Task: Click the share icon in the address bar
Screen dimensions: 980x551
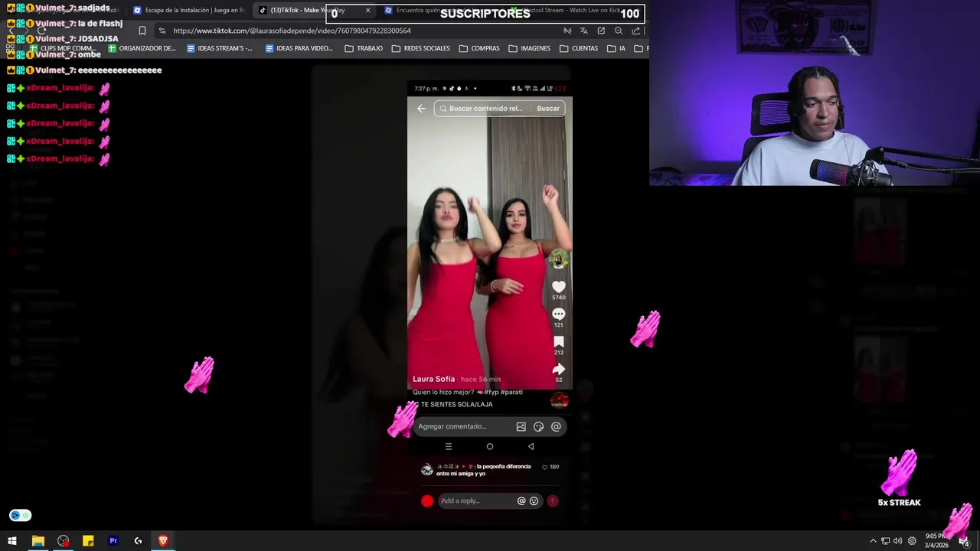Action: [x=635, y=31]
